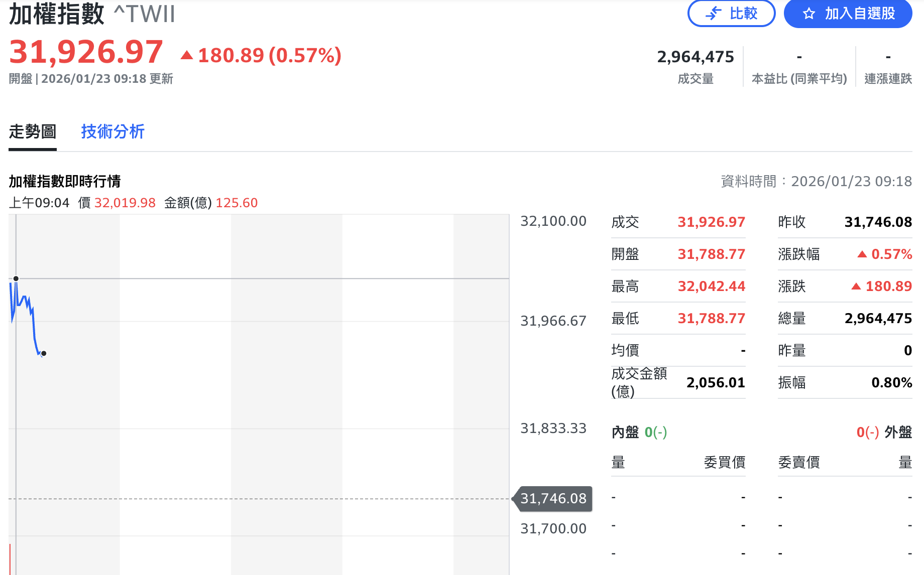Click the 最高 price 32,042.44
Image resolution: width=924 pixels, height=575 pixels.
coord(711,286)
